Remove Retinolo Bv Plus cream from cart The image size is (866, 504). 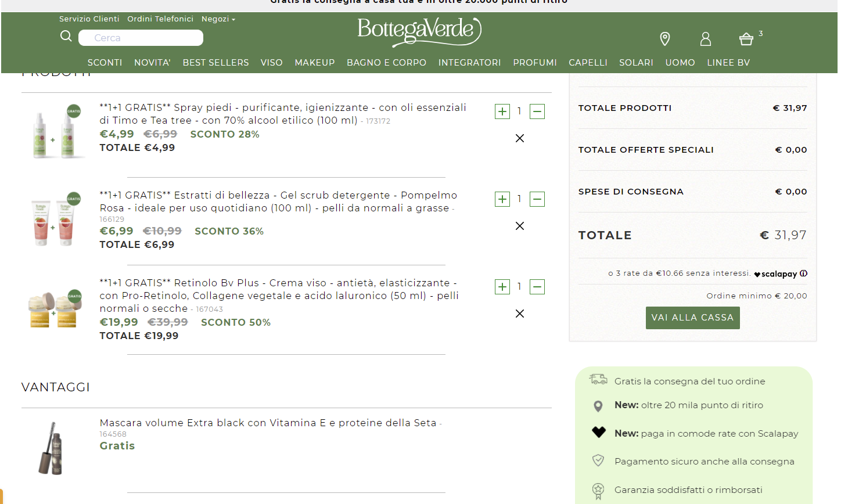[x=520, y=314]
